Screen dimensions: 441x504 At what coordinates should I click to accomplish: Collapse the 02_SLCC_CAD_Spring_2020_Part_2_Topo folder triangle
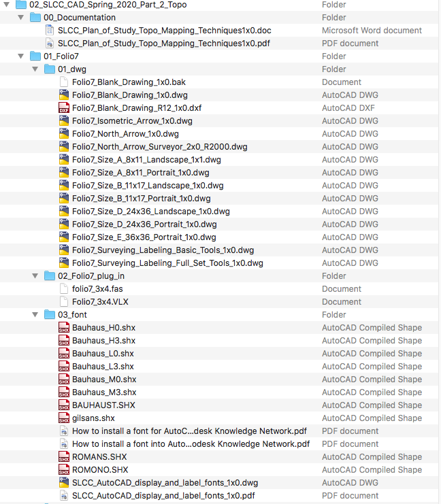(6, 5)
